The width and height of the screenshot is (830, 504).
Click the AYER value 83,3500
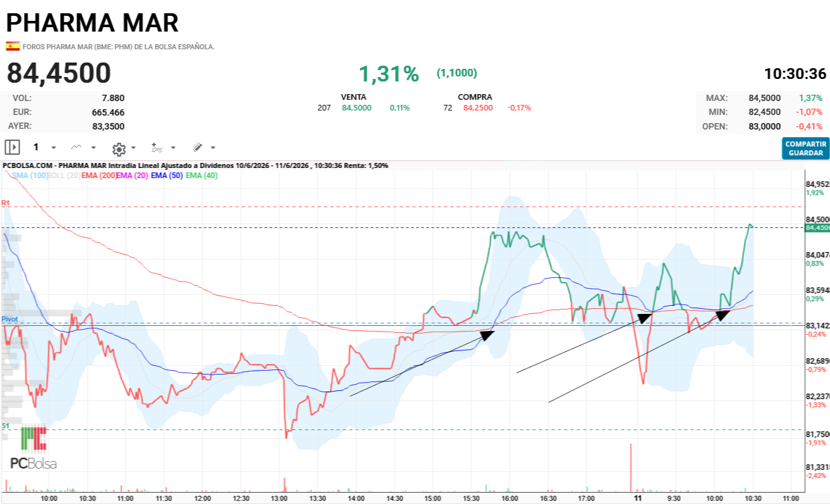pos(107,126)
